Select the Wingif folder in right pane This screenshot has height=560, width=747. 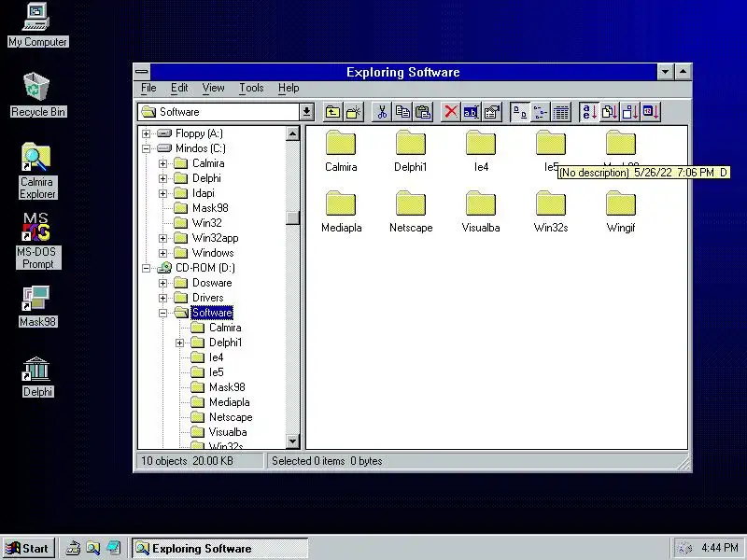pos(621,212)
